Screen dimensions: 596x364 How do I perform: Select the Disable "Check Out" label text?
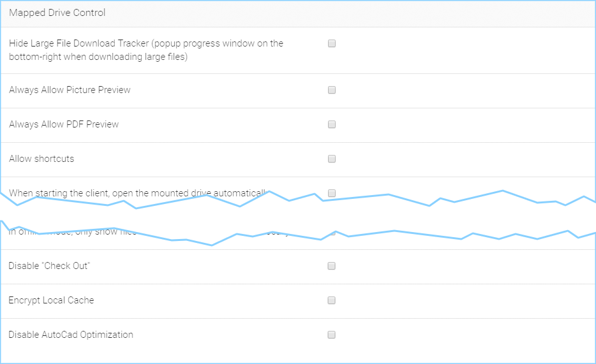click(x=49, y=266)
